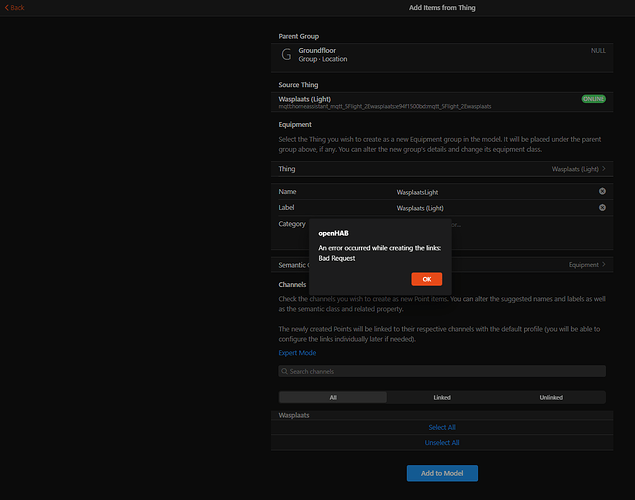Open Expert Mode link
This screenshot has width=635, height=500.
coord(297,353)
